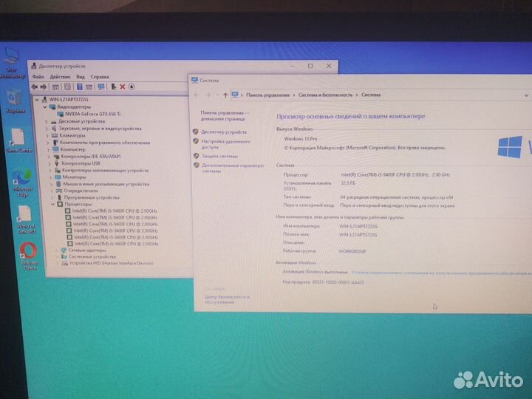This screenshot has width=532, height=399.
Task: Click the back arrow in Device Manager toolbar
Action: 35,86
